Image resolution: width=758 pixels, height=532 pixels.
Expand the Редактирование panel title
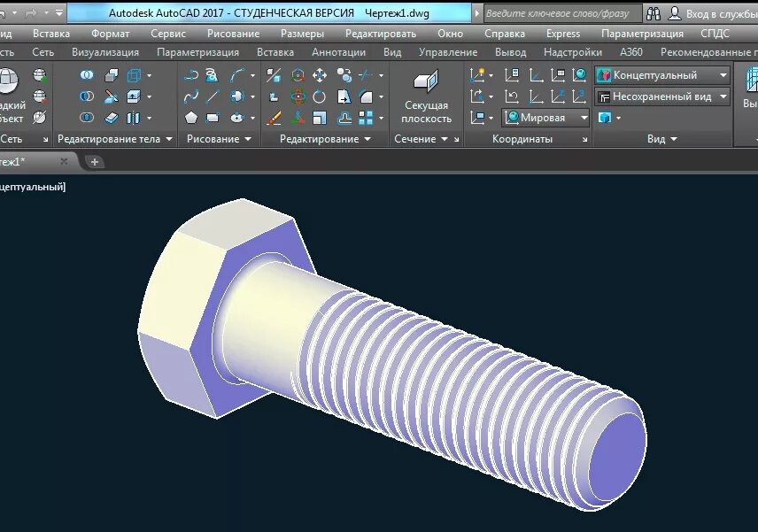click(325, 139)
